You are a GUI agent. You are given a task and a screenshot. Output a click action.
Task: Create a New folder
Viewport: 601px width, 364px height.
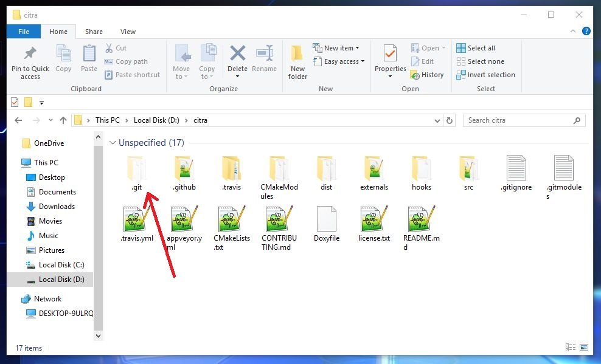click(x=298, y=62)
